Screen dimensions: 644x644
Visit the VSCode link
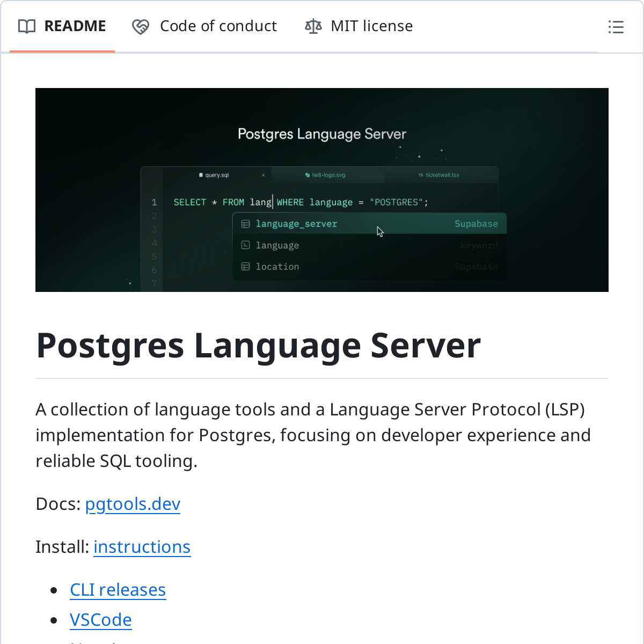click(x=100, y=620)
